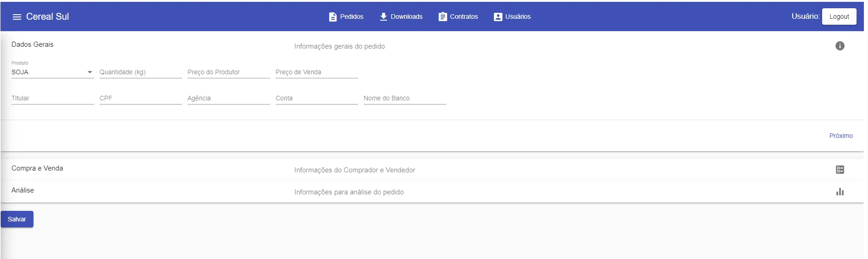Image resolution: width=868 pixels, height=259 pixels.
Task: Focus the Conta field
Action: [316, 98]
